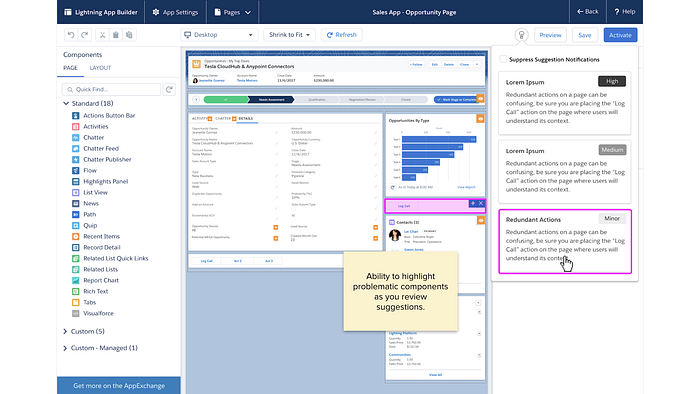Click the undo arrow icon
This screenshot has height=394, width=700.
pos(71,35)
